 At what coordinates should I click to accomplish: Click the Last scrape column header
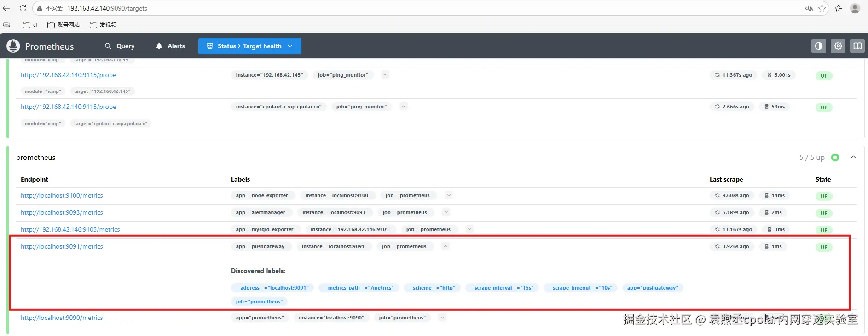[x=726, y=179]
